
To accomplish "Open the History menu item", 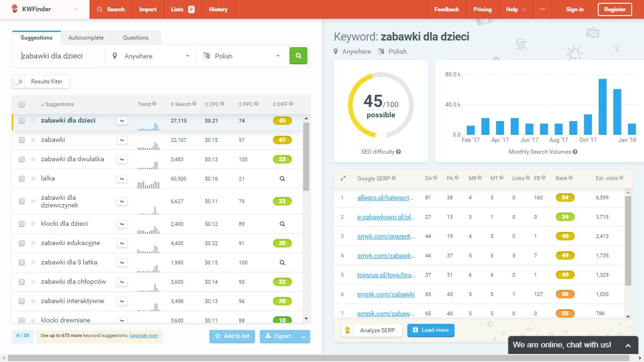I will pos(218,9).
